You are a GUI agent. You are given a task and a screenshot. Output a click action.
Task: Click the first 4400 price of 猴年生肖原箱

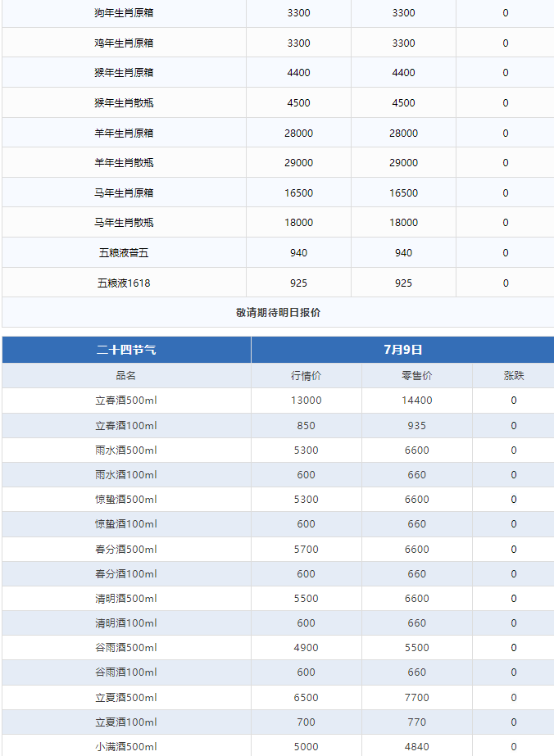point(298,73)
